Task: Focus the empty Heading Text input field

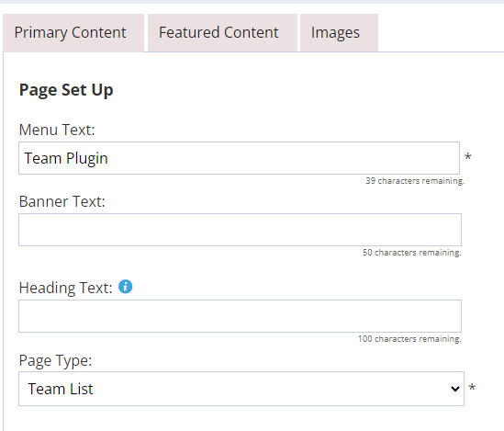Action: (x=241, y=316)
